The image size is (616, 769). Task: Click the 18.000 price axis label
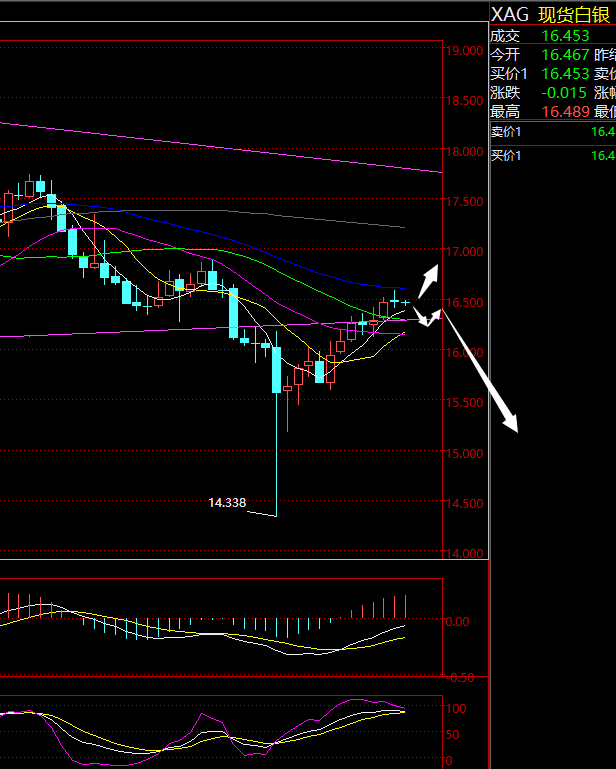click(464, 152)
